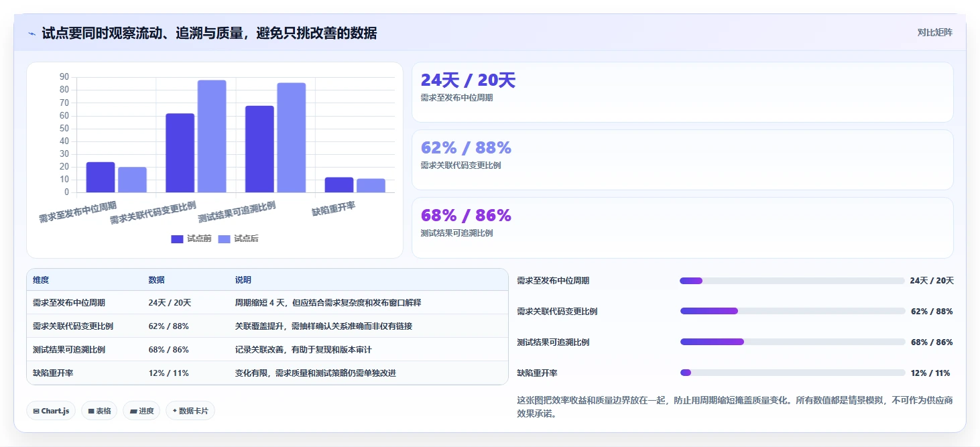Click the 试点后 bar for 需求关联代码变更比例
This screenshot has height=447, width=980.
coord(212,137)
